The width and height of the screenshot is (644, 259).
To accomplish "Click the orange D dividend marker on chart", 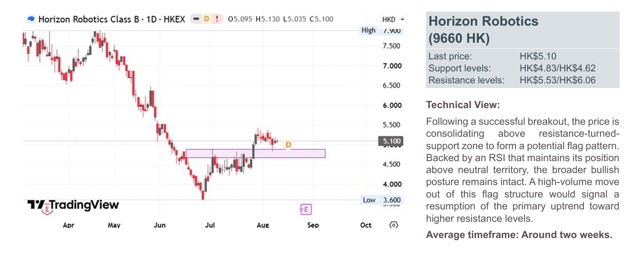I will 288,145.
